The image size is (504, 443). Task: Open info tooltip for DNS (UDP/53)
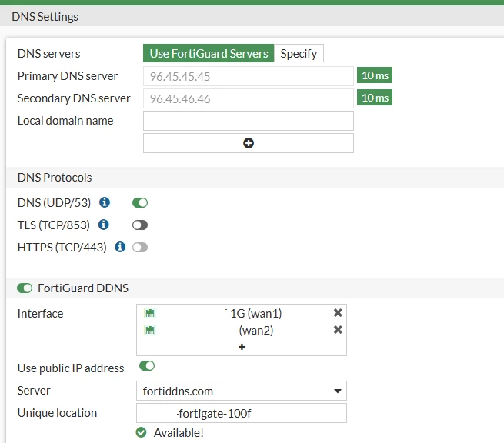(105, 202)
